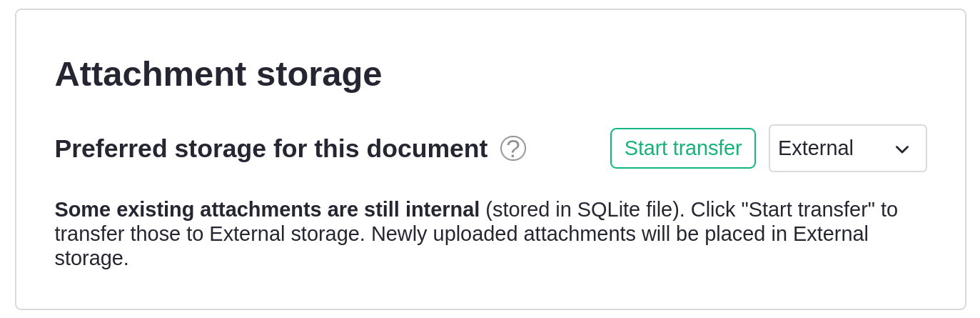Viewport: 980px width, 318px height.
Task: Click the word "document" beside the help icon
Action: coord(427,149)
